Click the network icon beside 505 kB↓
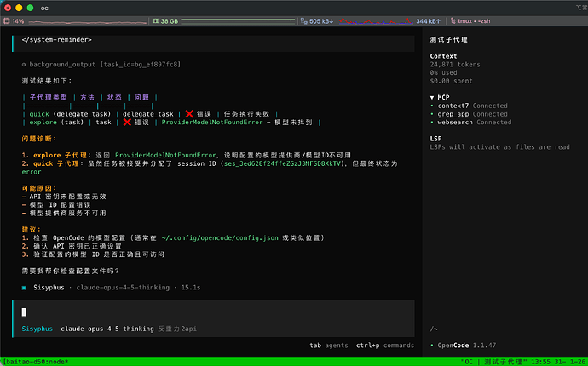 click(303, 21)
